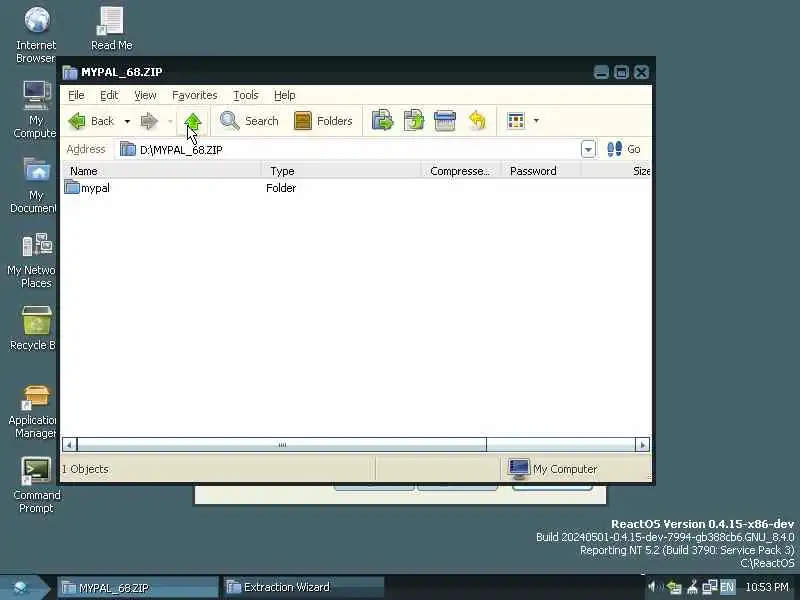Click the horizontal scrollbar right arrow
800x600 pixels.
pos(642,445)
